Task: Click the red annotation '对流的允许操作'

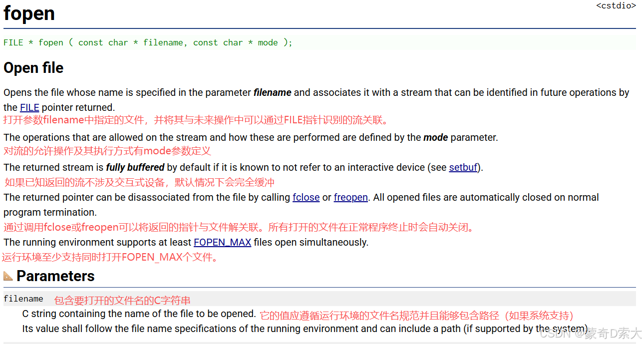Action: (107, 150)
